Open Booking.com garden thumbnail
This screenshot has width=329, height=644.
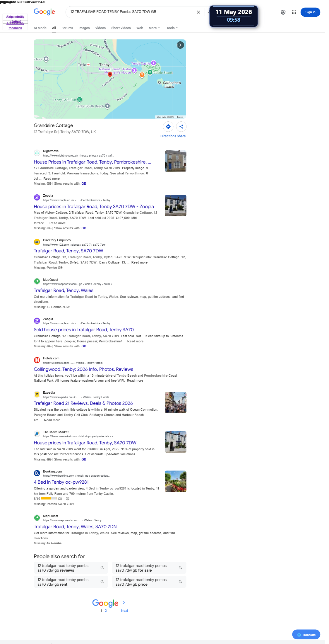(x=176, y=481)
